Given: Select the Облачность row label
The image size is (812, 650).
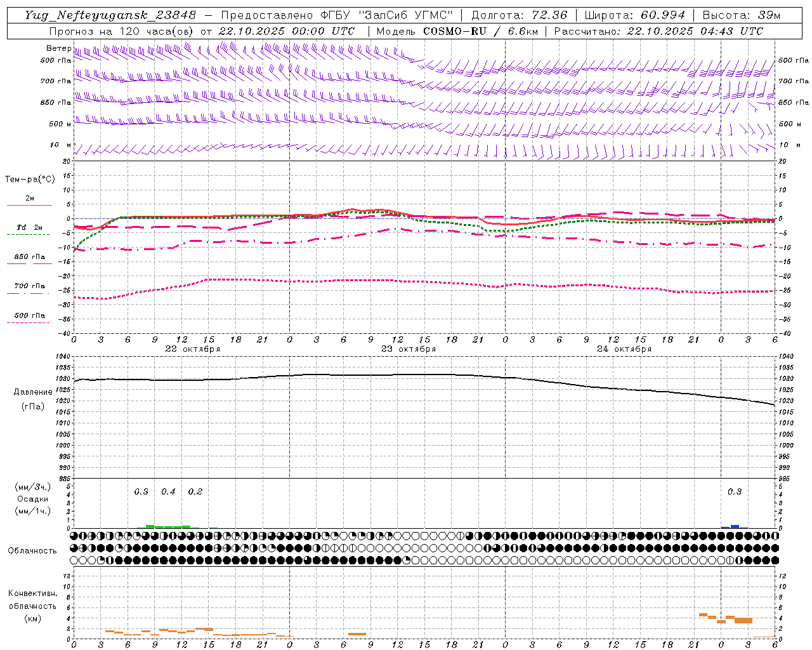Looking at the screenshot, I should [x=32, y=551].
